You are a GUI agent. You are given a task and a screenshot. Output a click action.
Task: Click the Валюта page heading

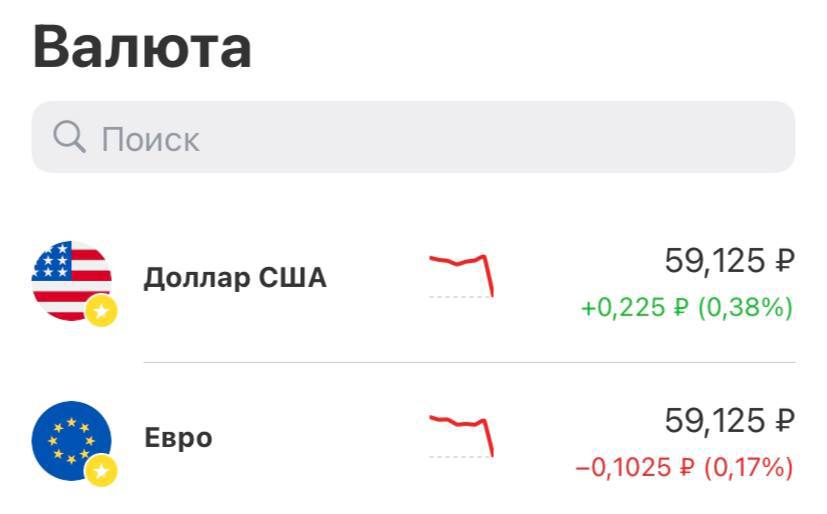click(142, 47)
